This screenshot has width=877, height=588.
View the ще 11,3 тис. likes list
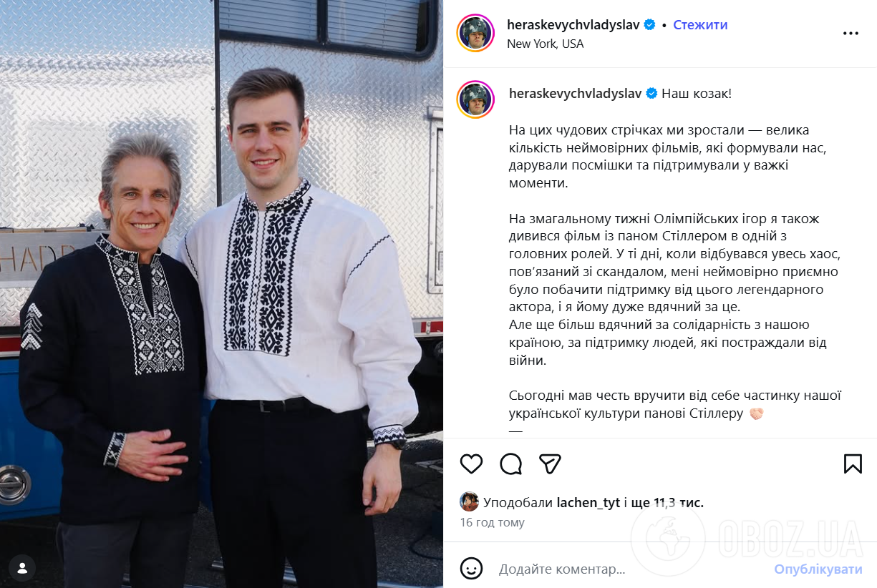(x=669, y=503)
